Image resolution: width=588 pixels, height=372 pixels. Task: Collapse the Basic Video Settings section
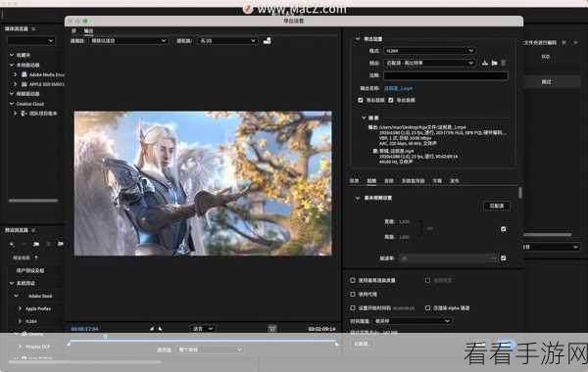point(358,198)
